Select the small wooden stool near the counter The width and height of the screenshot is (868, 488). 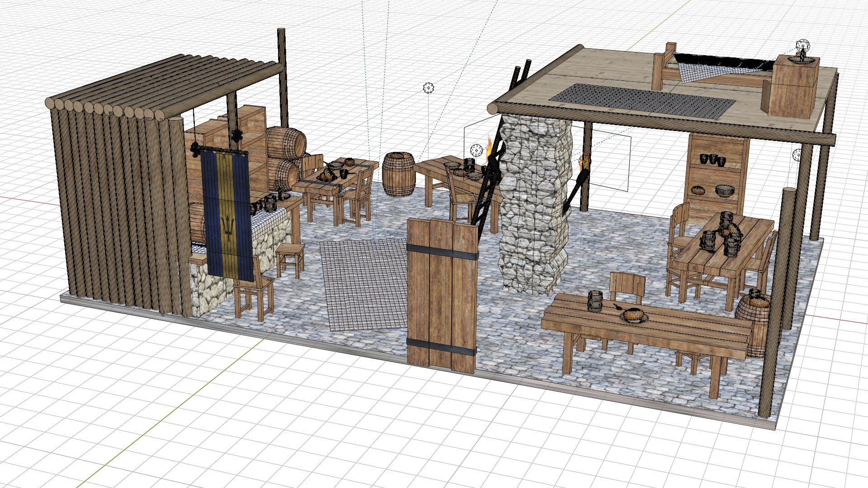(x=290, y=260)
